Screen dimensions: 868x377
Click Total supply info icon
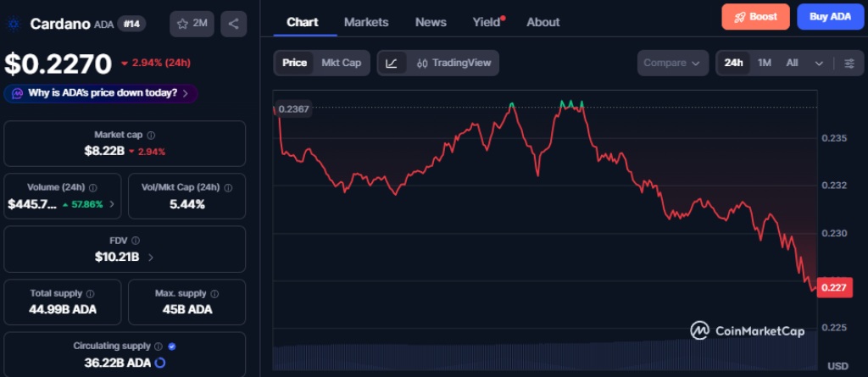point(90,294)
